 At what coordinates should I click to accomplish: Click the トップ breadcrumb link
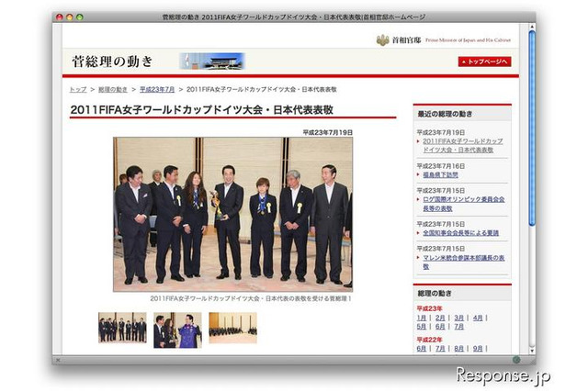pos(78,90)
